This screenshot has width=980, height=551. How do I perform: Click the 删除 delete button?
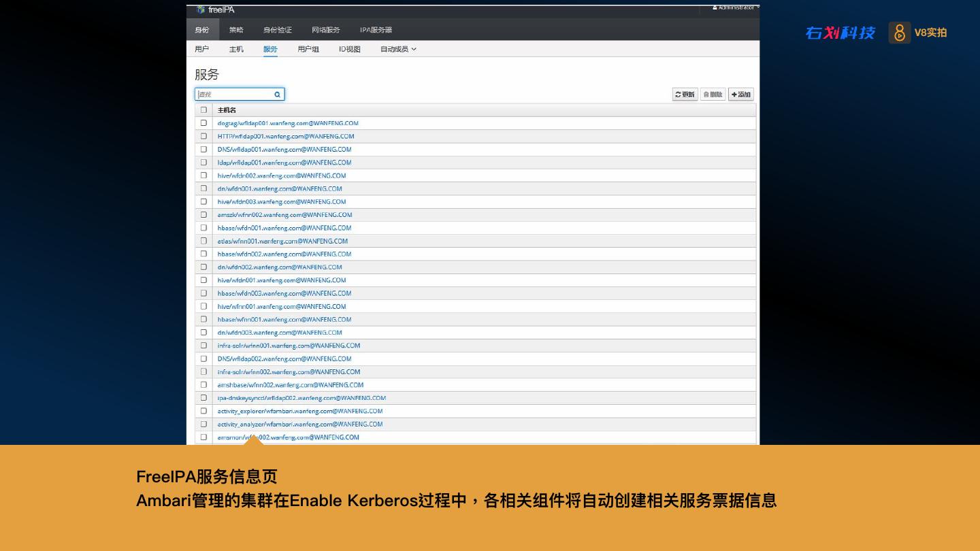coord(713,95)
